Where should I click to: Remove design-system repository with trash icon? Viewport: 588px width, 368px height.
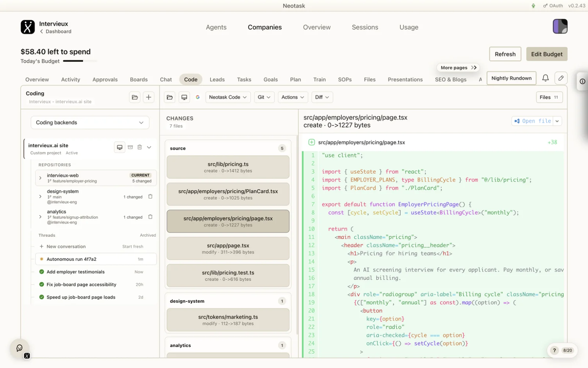click(x=150, y=197)
